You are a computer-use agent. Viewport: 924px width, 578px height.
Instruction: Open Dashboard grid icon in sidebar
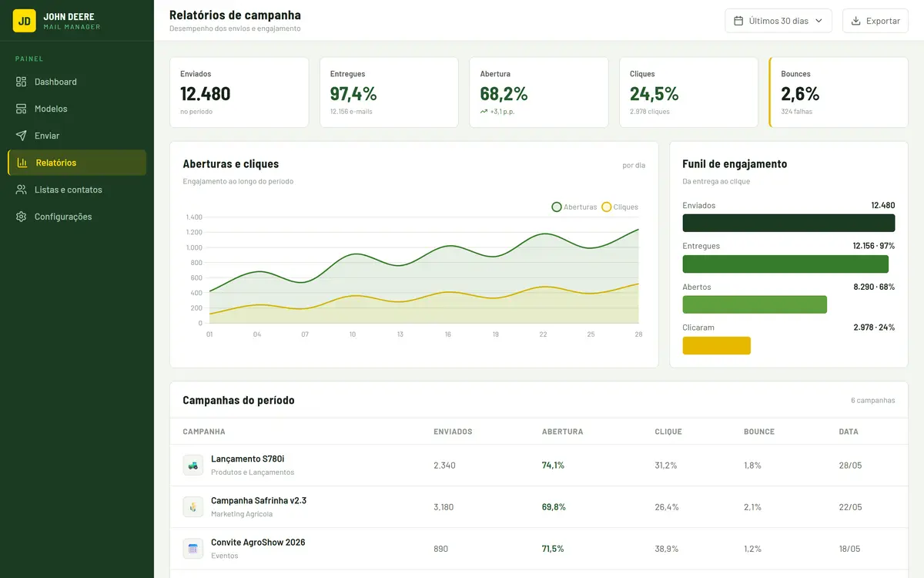[x=22, y=82]
